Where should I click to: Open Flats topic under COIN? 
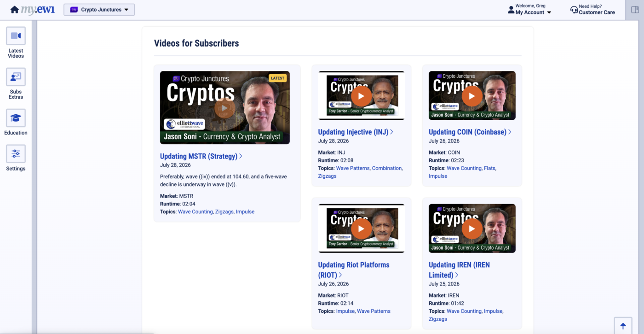(x=489, y=169)
